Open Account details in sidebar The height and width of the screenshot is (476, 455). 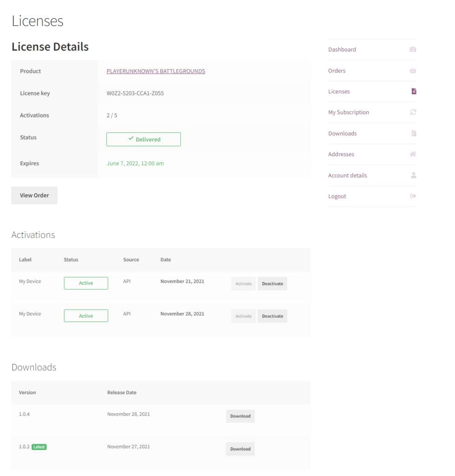pyautogui.click(x=348, y=175)
